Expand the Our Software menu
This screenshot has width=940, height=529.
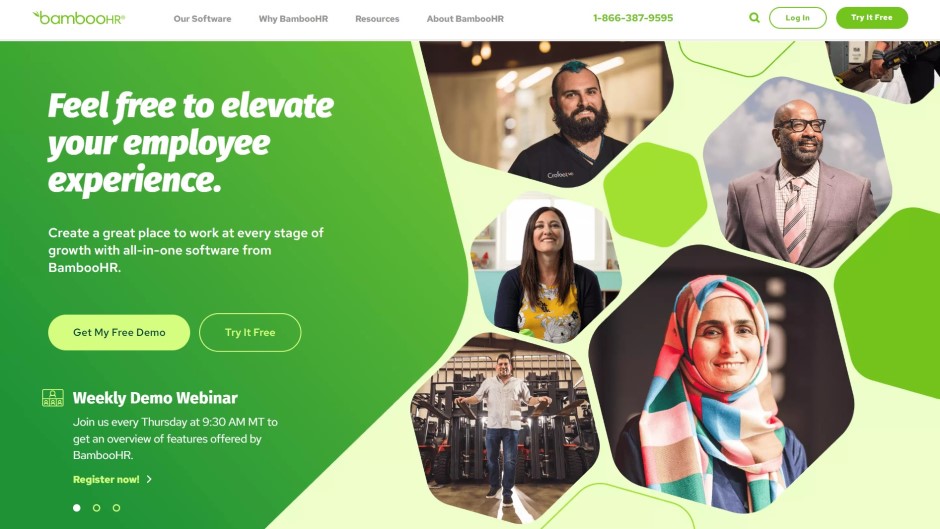coord(202,19)
